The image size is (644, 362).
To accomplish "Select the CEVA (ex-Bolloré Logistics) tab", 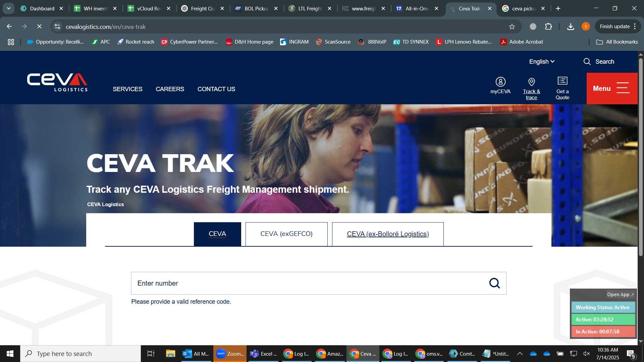I will (388, 234).
